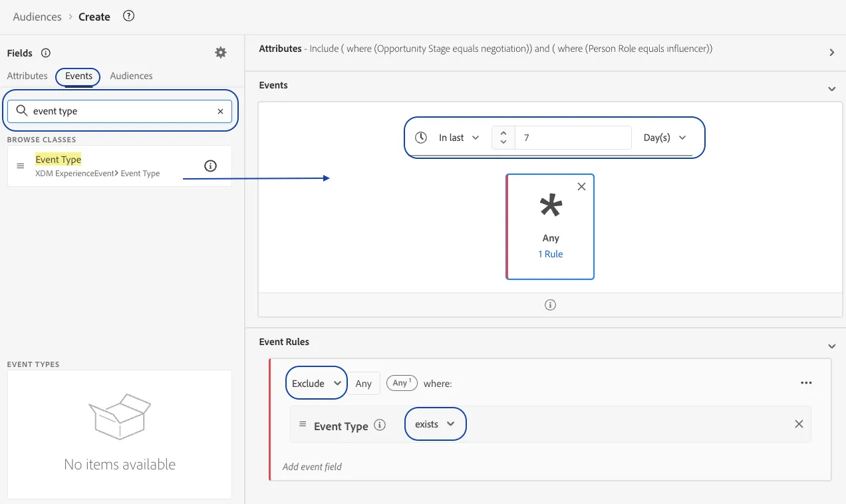Click info icon below the events canvas
The height and width of the screenshot is (504, 846).
point(550,305)
